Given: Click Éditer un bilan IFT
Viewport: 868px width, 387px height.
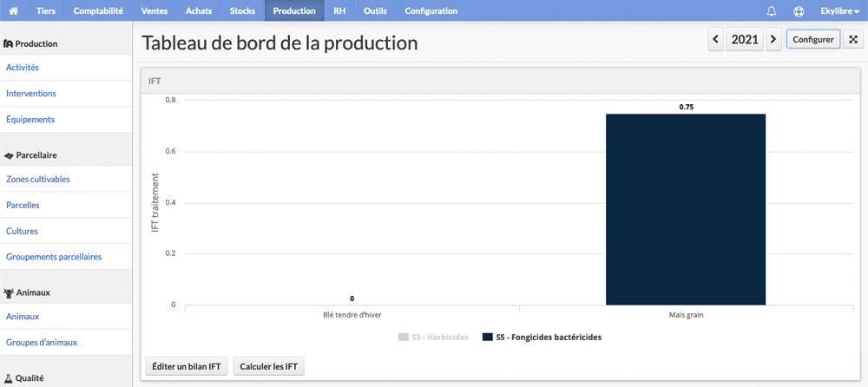Looking at the screenshot, I should (x=187, y=366).
